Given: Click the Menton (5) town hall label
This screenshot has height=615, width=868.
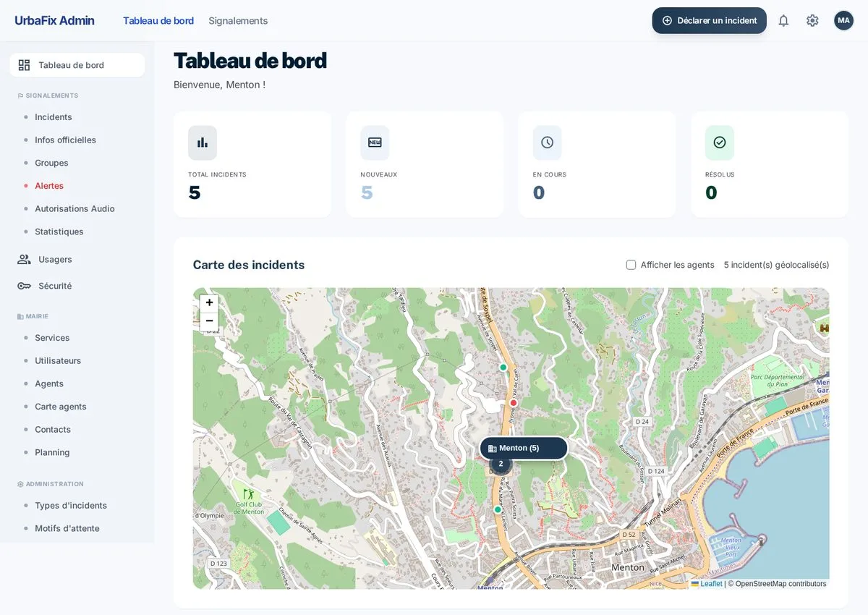Looking at the screenshot, I should [x=524, y=448].
